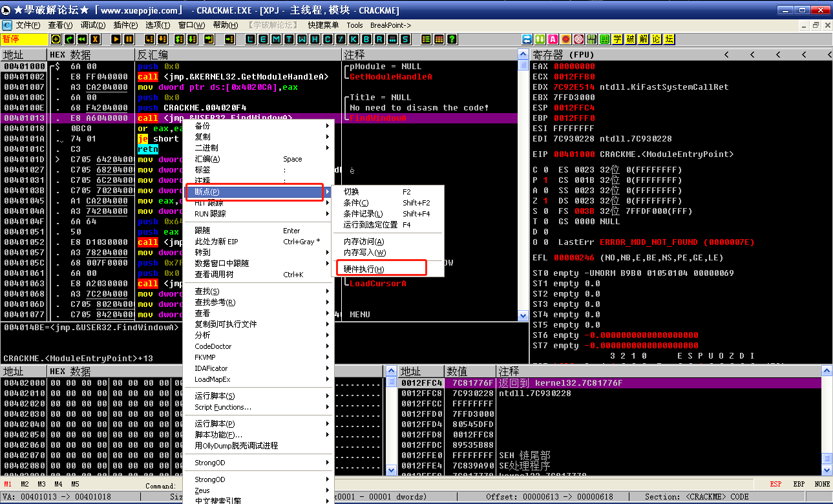Open Executable modules with the E icon
The width and height of the screenshot is (833, 504).
(x=264, y=39)
